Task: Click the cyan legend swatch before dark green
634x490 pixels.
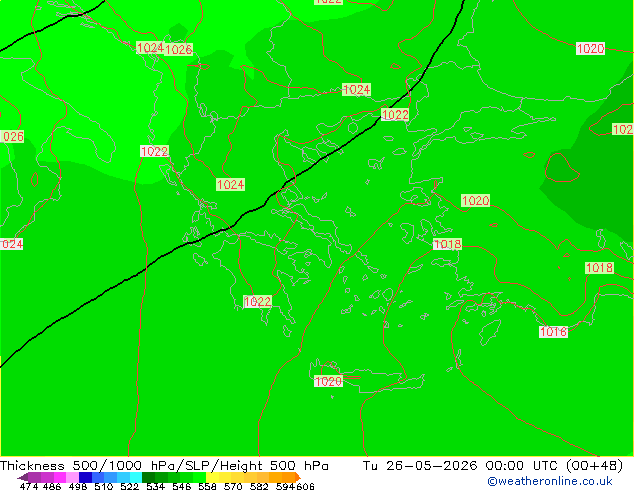Action: click(136, 477)
